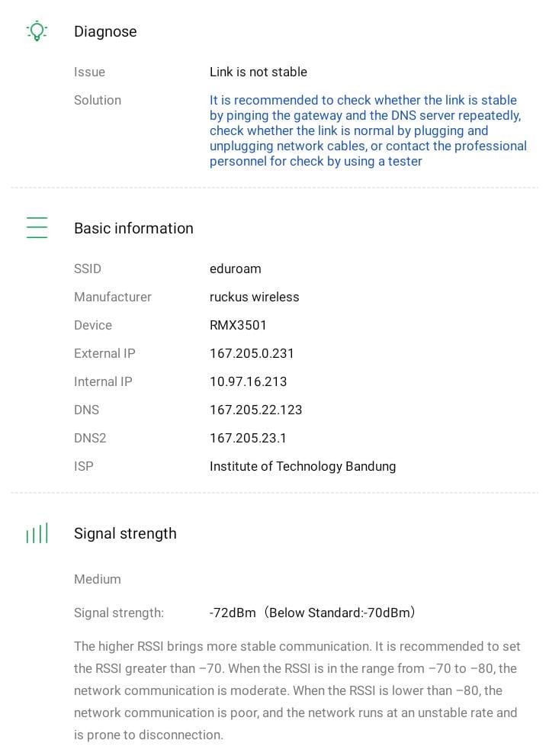Screen dimensions: 549x756
Task: Open the Diagnose section heading
Action: (105, 31)
